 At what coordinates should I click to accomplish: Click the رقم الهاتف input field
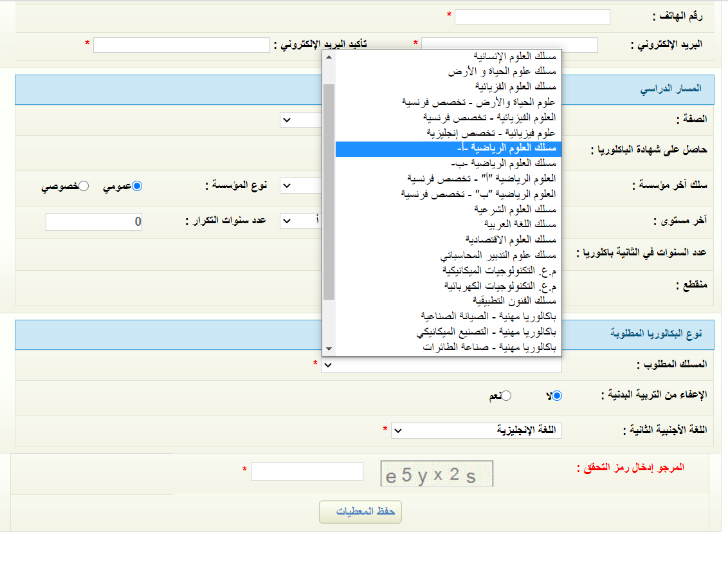532,17
